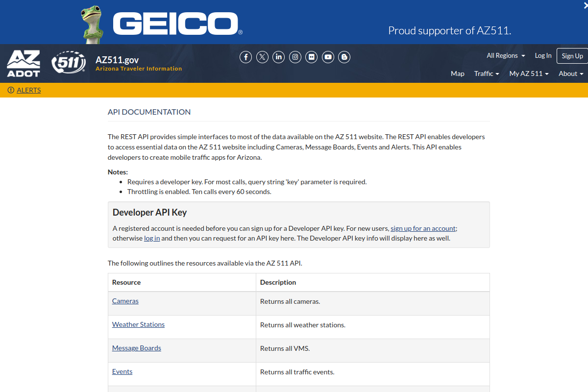The width and height of the screenshot is (588, 392).
Task: Open the YouTube social icon
Action: pos(328,57)
